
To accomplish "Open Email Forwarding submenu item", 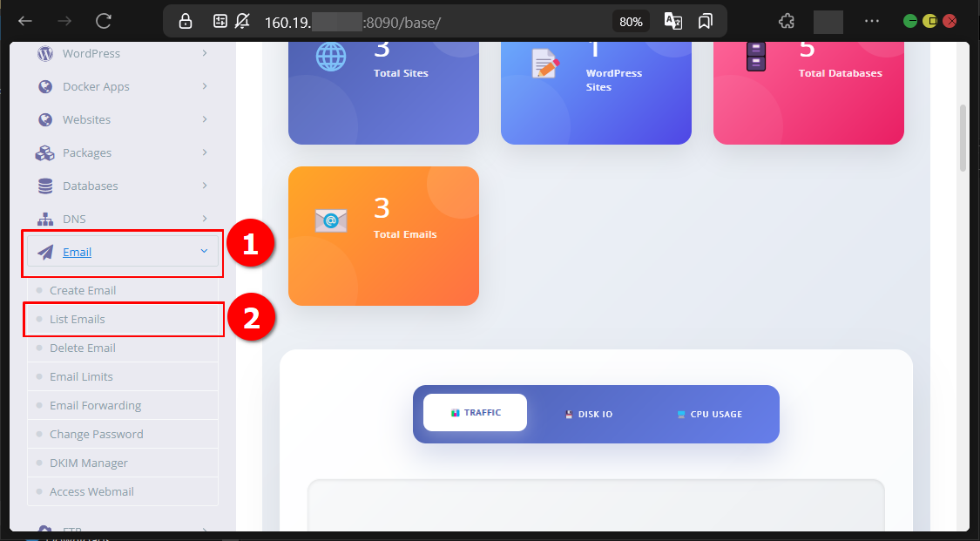I will click(123, 405).
